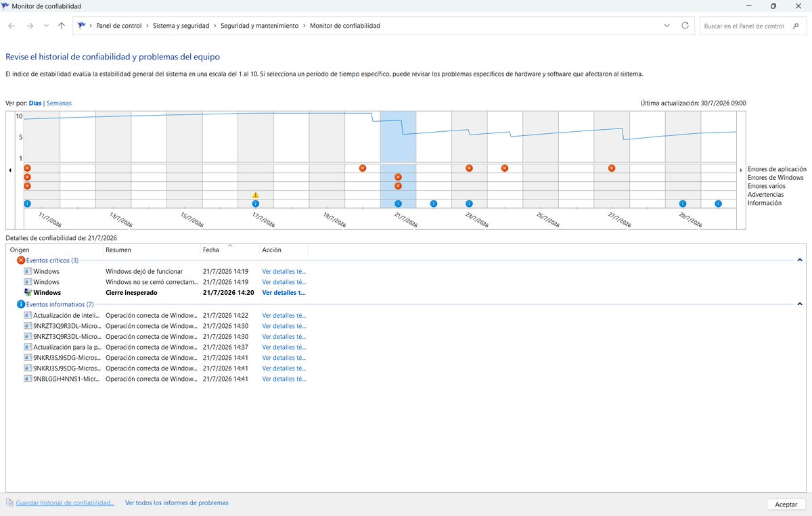Select the application error icon on 27/7/2026

click(x=612, y=168)
